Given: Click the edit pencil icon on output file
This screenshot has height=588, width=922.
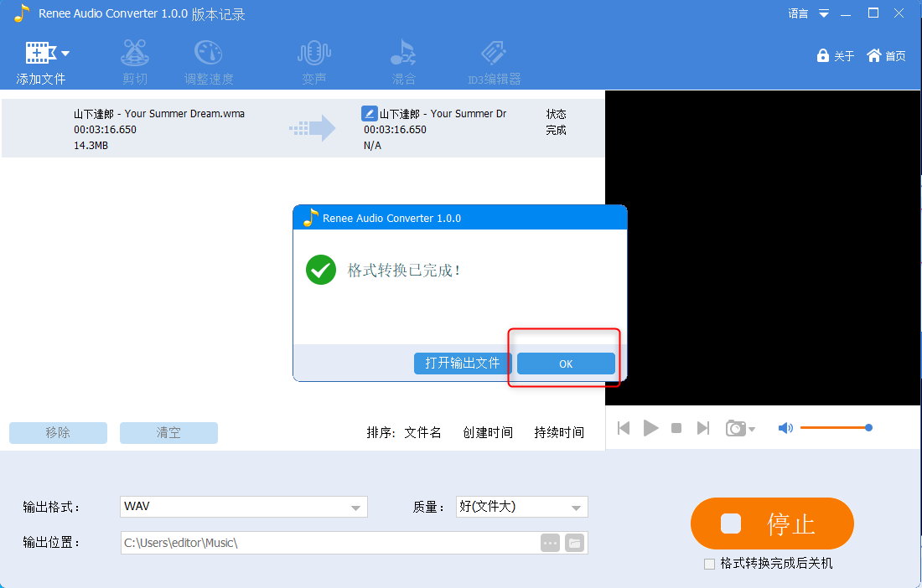Looking at the screenshot, I should coord(369,113).
